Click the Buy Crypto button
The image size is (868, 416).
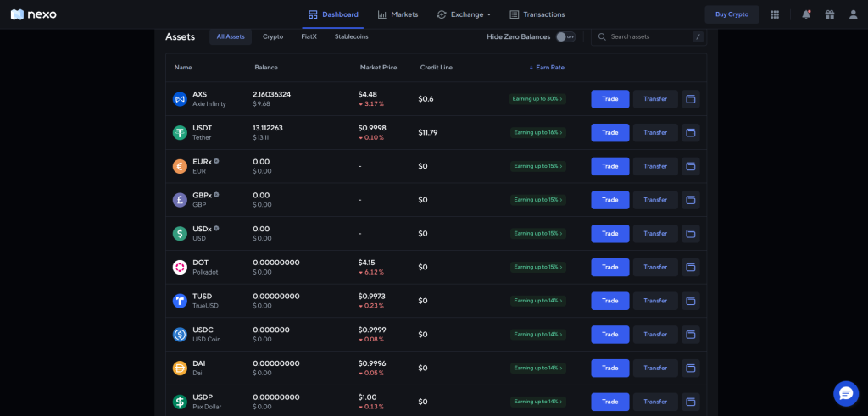click(732, 14)
